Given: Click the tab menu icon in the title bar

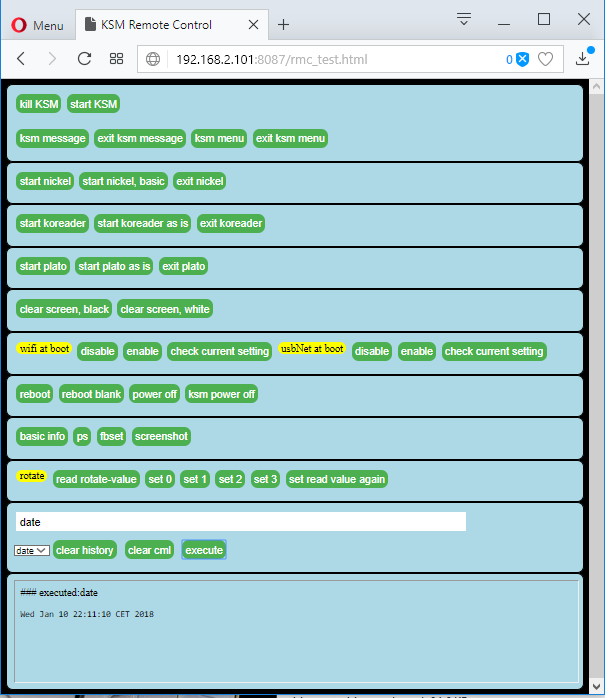Looking at the screenshot, I should [464, 19].
